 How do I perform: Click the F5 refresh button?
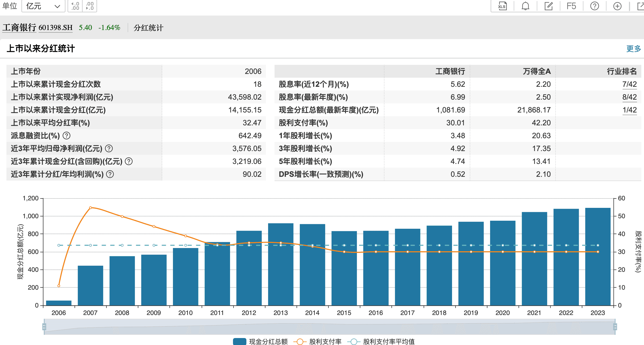click(571, 6)
